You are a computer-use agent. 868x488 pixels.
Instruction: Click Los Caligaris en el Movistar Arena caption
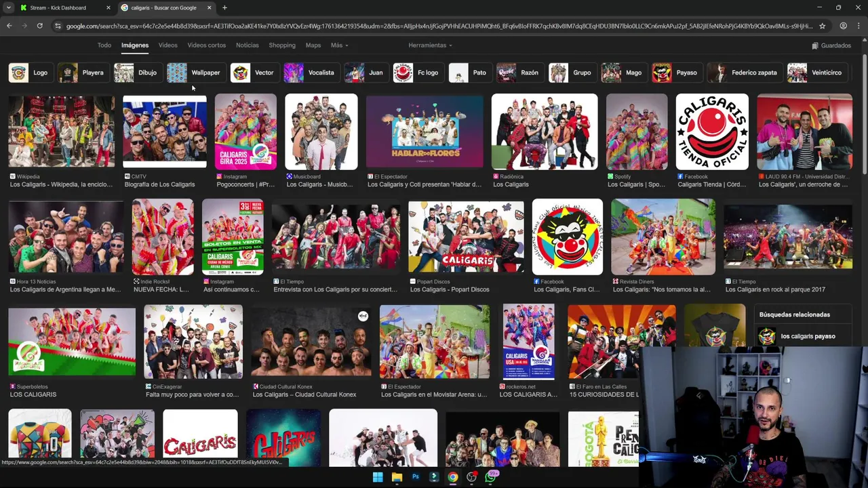pyautogui.click(x=434, y=394)
